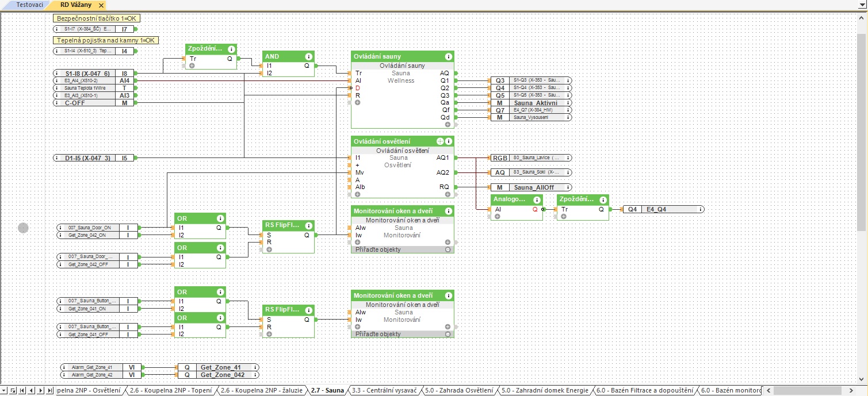Click info icon on Alarm_Get_Zone_41 input
Image resolution: width=868 pixels, height=396 pixels.
click(64, 367)
